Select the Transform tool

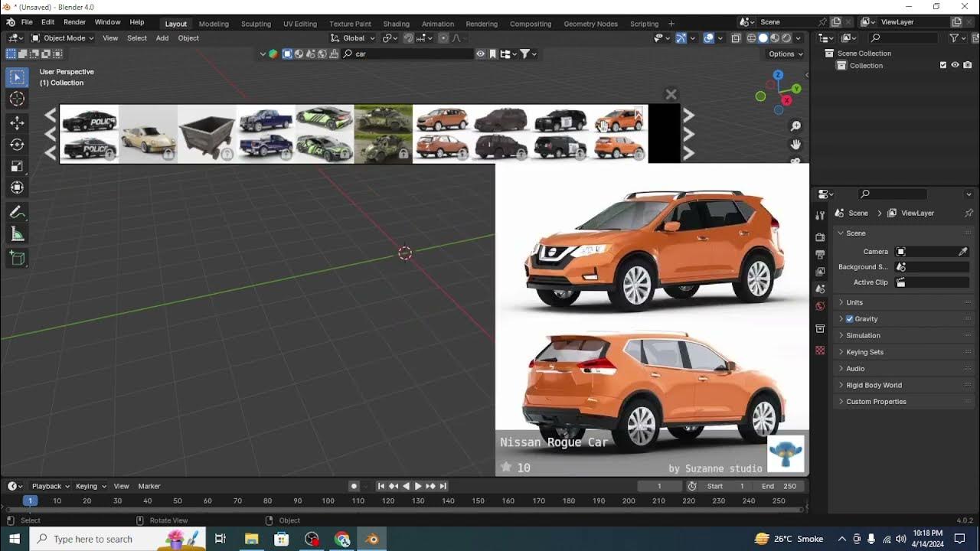pyautogui.click(x=17, y=187)
